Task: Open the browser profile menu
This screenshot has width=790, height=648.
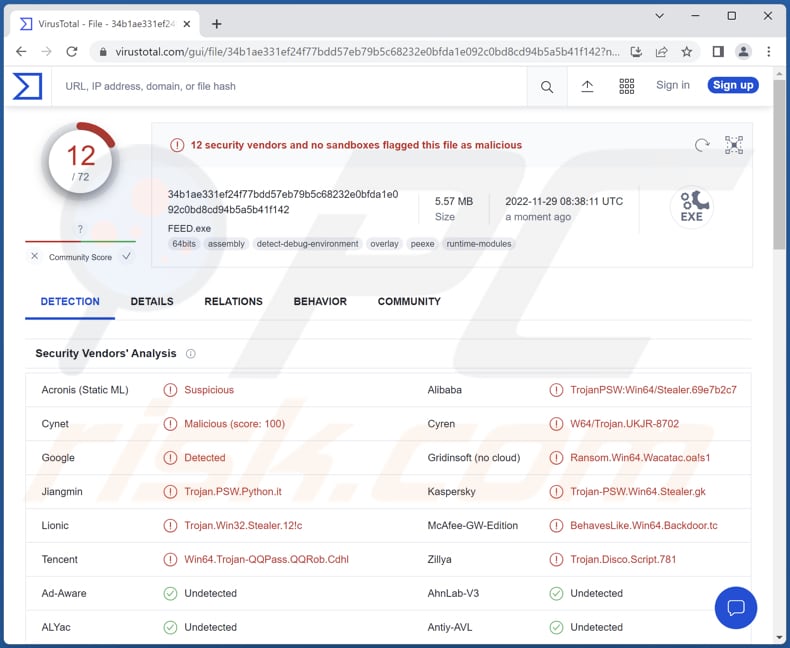Action: [x=743, y=52]
